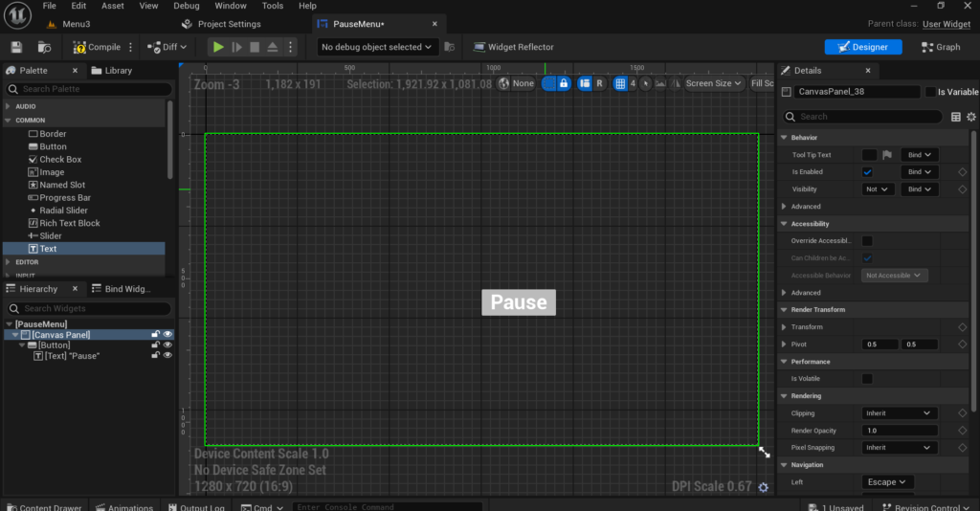Image resolution: width=980 pixels, height=511 pixels.
Task: Toggle Is Volatile checkbox
Action: point(867,379)
